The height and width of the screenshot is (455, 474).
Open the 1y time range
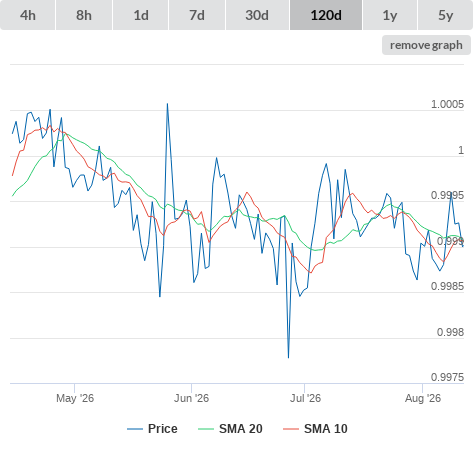coord(390,15)
